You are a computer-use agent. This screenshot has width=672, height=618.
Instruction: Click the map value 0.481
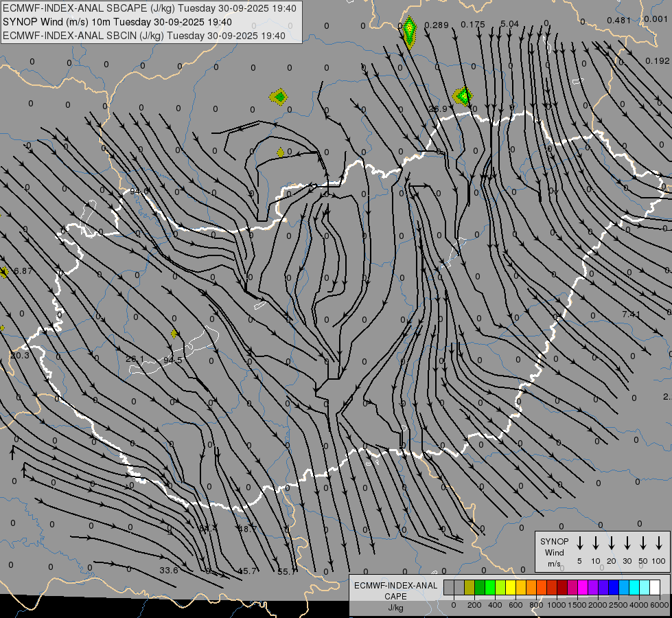(x=619, y=21)
